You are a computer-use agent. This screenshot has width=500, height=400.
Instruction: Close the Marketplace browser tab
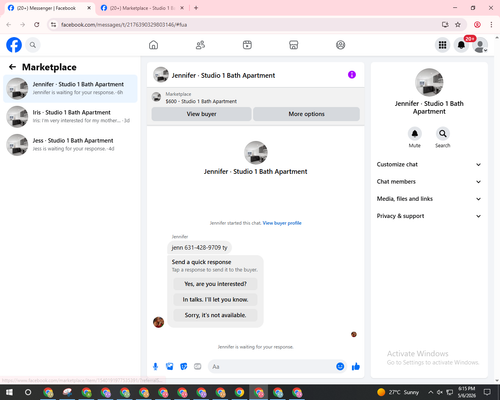click(x=182, y=8)
